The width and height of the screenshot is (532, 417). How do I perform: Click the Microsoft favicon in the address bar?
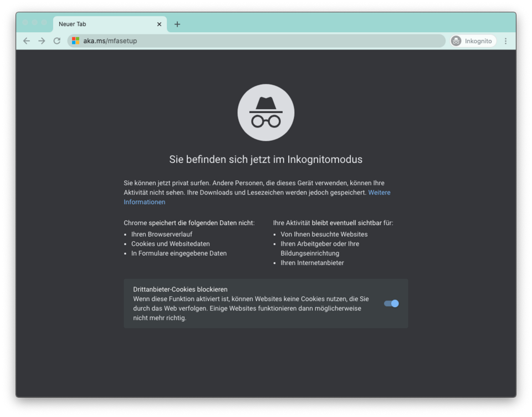pos(76,41)
